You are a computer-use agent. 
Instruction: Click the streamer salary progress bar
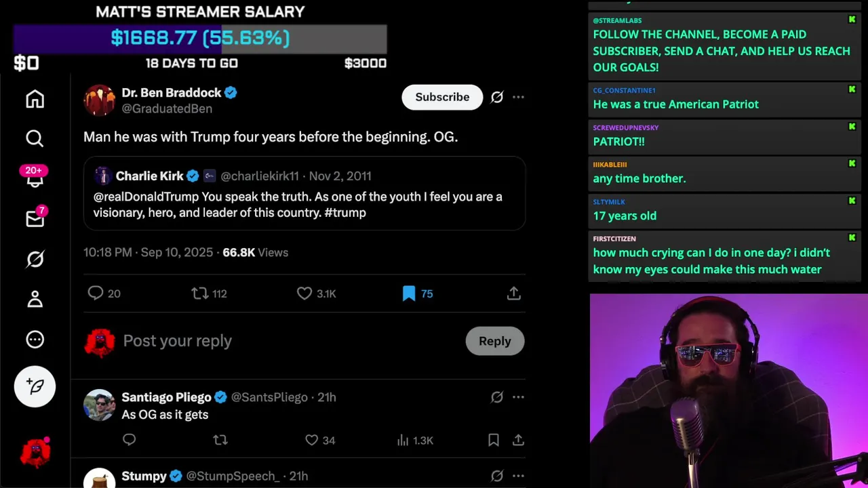point(200,38)
